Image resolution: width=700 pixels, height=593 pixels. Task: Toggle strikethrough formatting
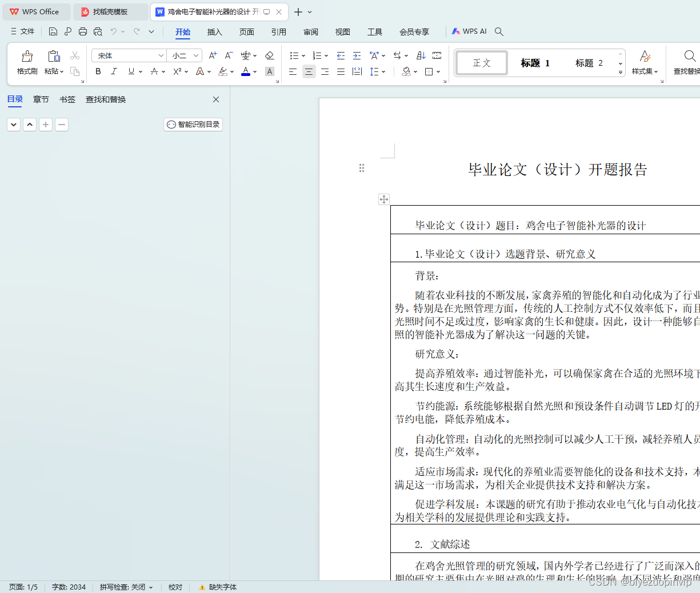(x=154, y=71)
